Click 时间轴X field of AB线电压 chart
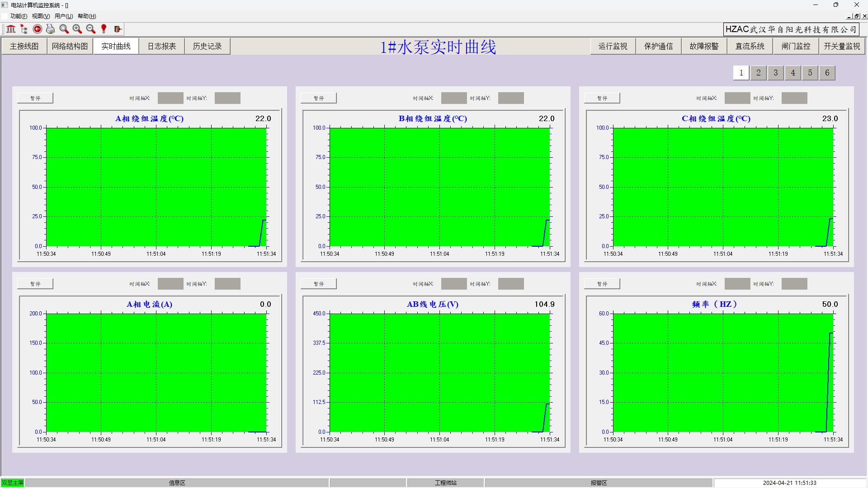Screen dimensions: 868x488 coord(453,284)
